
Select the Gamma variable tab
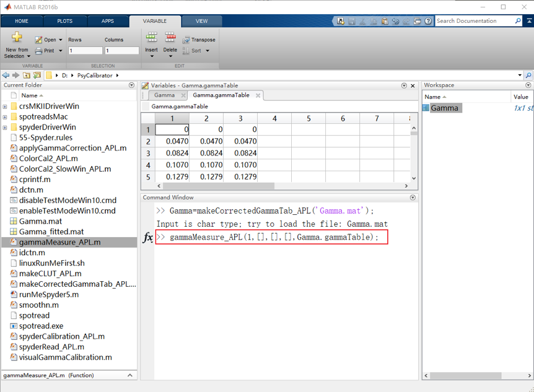tap(165, 95)
